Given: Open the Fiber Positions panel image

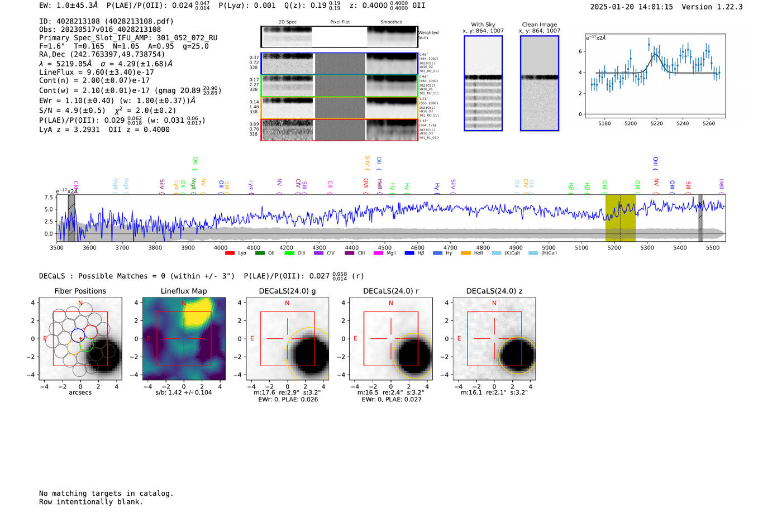Looking at the screenshot, I should point(80,339).
